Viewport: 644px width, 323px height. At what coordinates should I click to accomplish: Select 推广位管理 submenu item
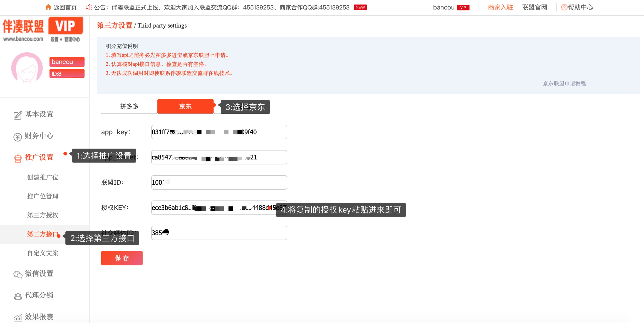pos(43,196)
